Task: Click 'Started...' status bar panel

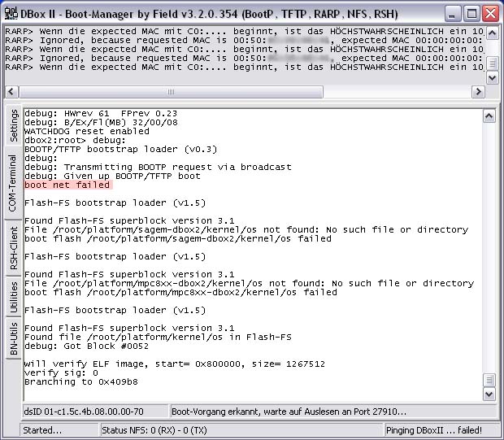Action: coord(59,430)
